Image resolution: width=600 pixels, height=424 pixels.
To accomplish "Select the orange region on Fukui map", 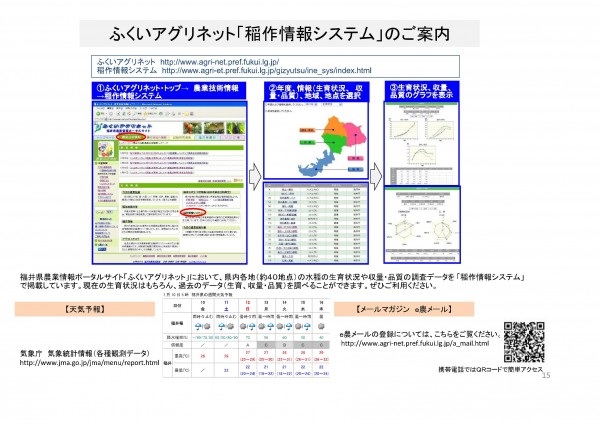I will (x=334, y=125).
